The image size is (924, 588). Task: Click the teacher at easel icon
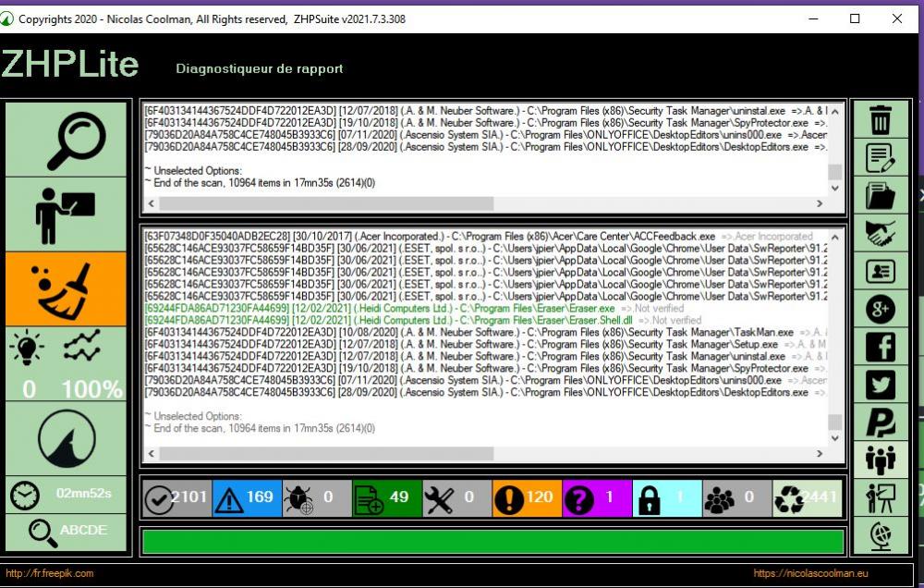pos(881,497)
